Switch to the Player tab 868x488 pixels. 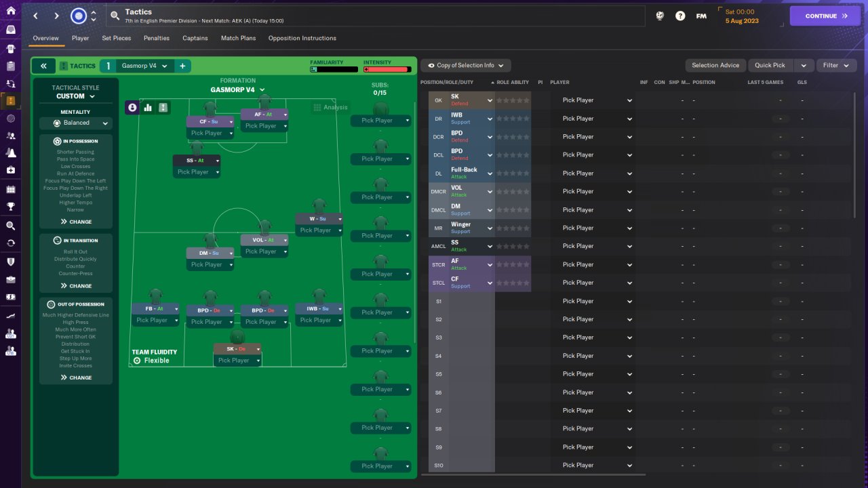pyautogui.click(x=81, y=38)
